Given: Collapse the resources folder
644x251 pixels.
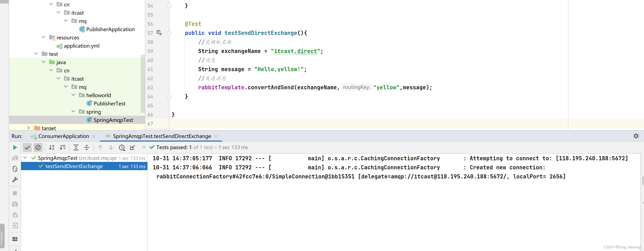Looking at the screenshot, I should [44, 37].
